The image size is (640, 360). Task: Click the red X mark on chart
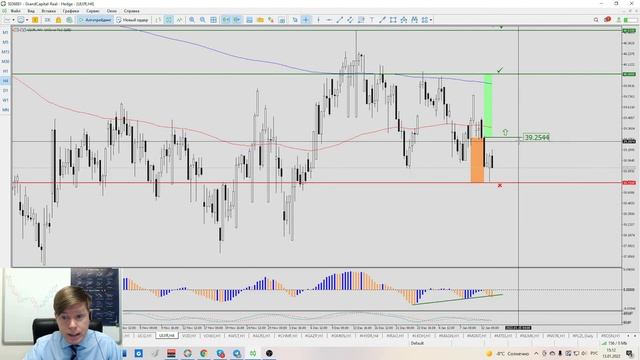[x=500, y=186]
